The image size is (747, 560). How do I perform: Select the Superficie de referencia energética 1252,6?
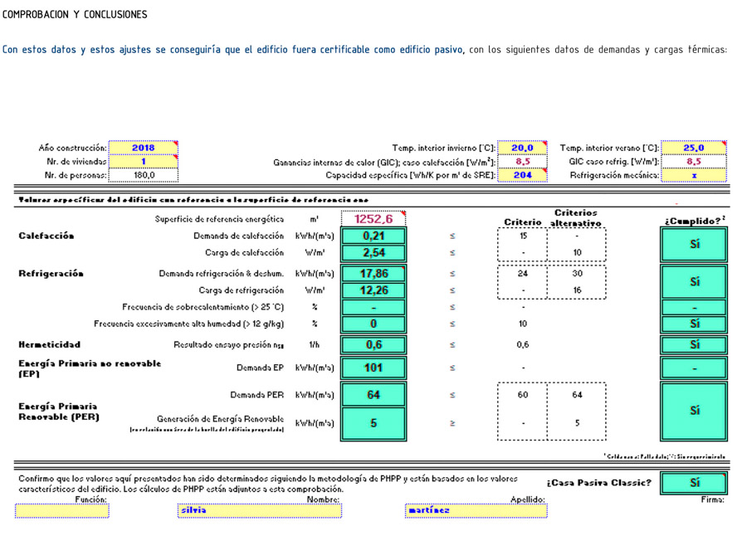click(373, 218)
